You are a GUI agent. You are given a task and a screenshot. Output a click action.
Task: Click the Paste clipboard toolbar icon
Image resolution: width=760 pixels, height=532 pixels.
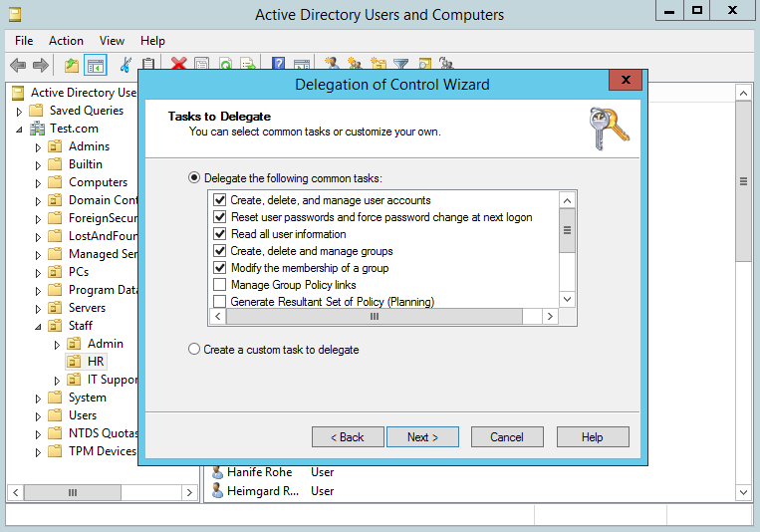(x=148, y=64)
